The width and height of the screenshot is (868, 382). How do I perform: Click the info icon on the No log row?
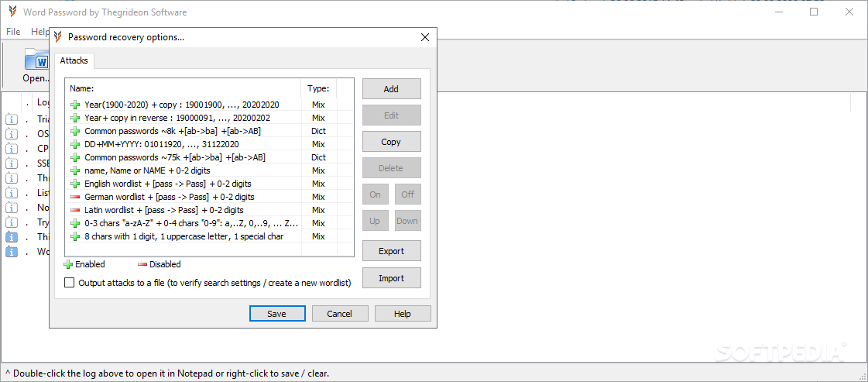pyautogui.click(x=12, y=208)
